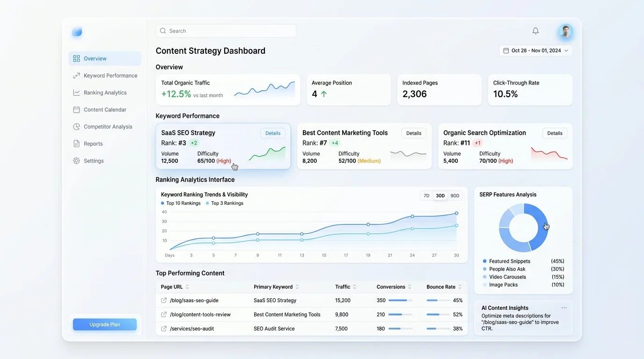Click the /services/seo-audit URL text

(x=192, y=329)
